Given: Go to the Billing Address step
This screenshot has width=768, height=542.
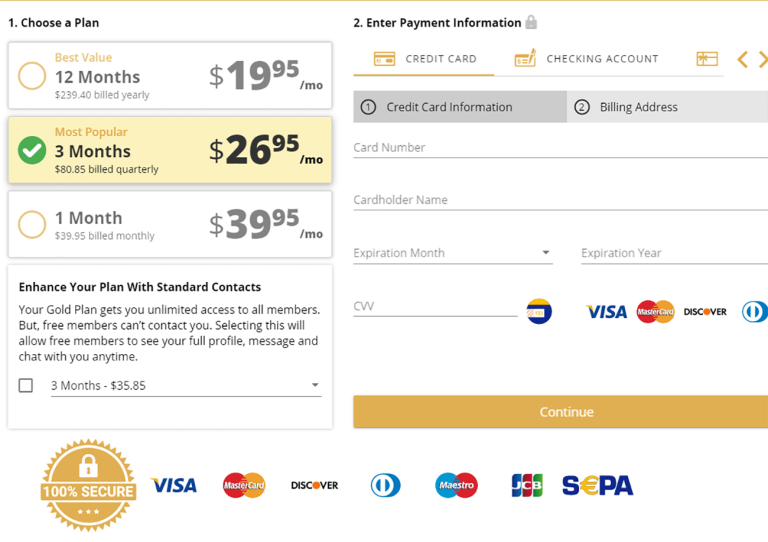Looking at the screenshot, I should (x=666, y=107).
